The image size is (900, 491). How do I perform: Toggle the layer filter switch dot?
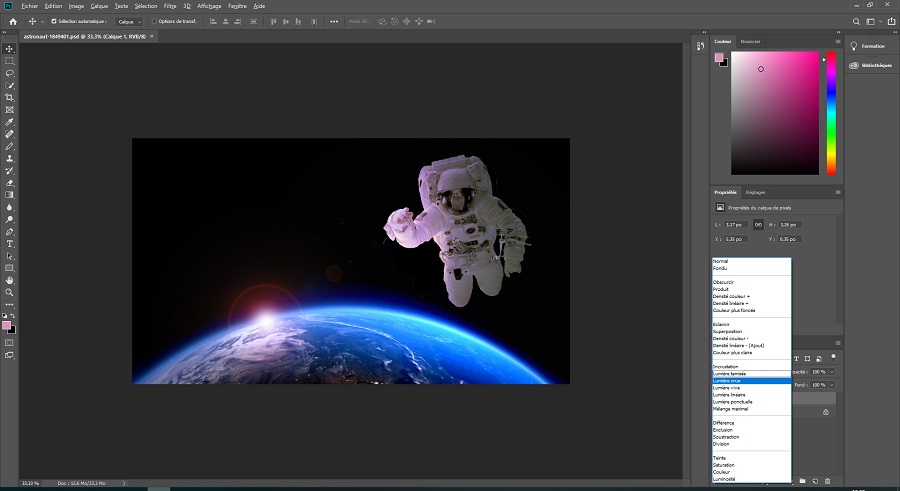click(x=833, y=357)
